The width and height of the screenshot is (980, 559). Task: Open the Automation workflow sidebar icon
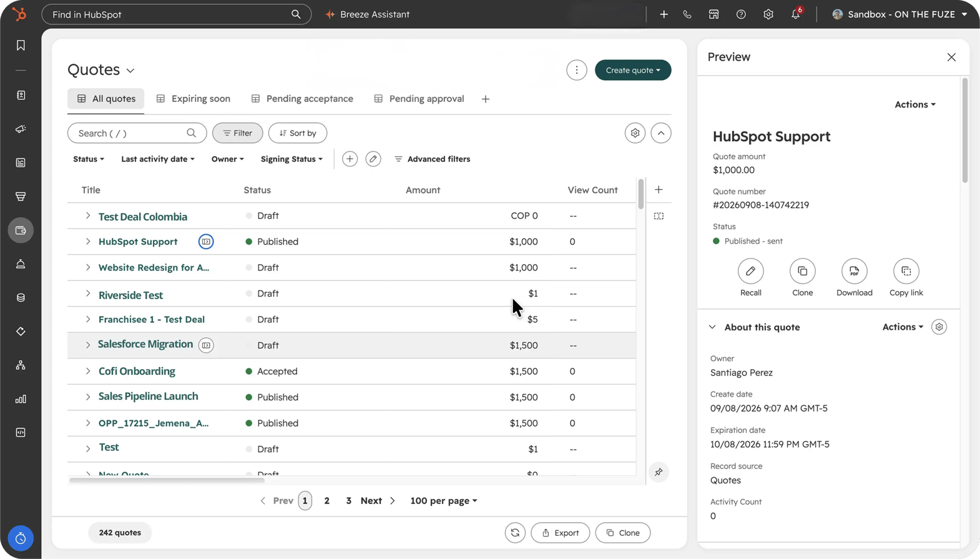pos(21,365)
